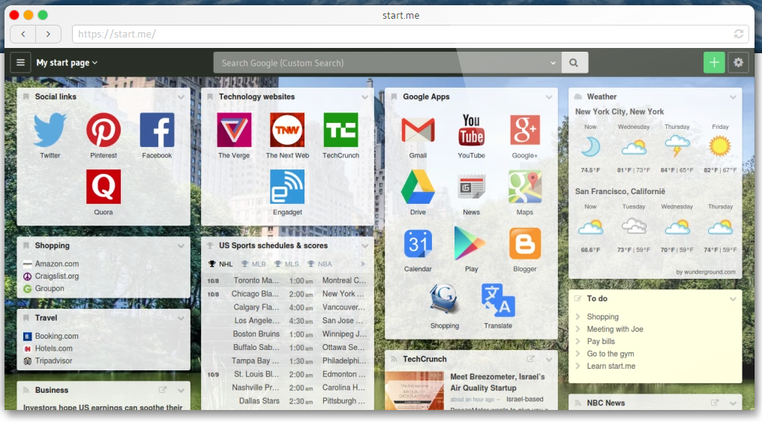The image size is (762, 422).
Task: Open the TechCrunch feed external link icon
Action: click(x=530, y=359)
